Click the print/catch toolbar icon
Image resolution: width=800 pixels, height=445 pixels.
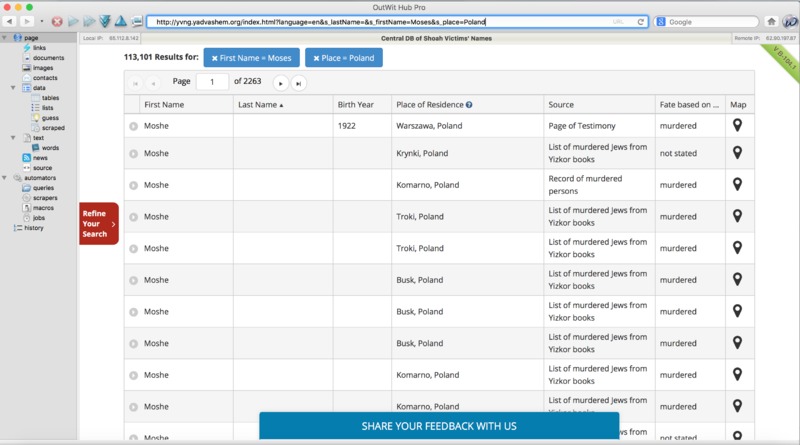click(x=137, y=21)
